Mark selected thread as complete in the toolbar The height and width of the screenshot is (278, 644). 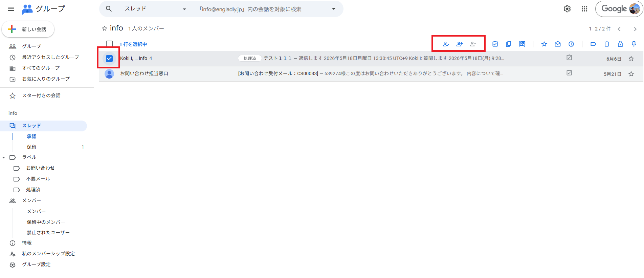click(x=495, y=44)
